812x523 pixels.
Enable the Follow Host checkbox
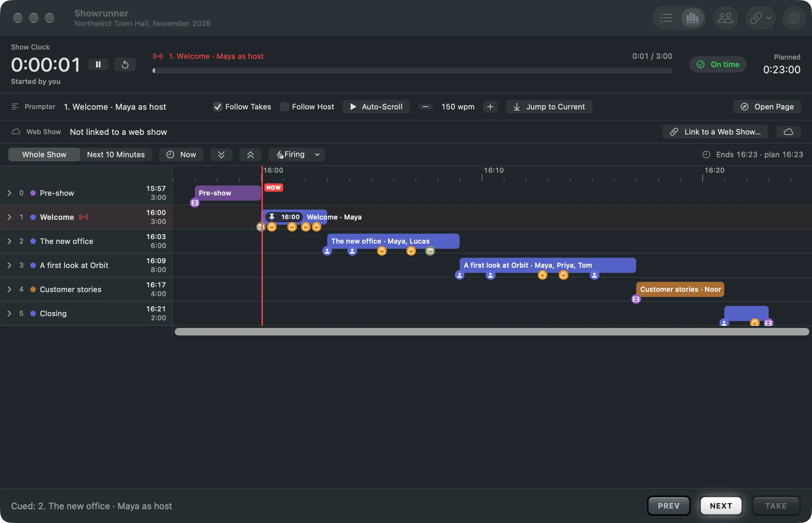(x=284, y=107)
